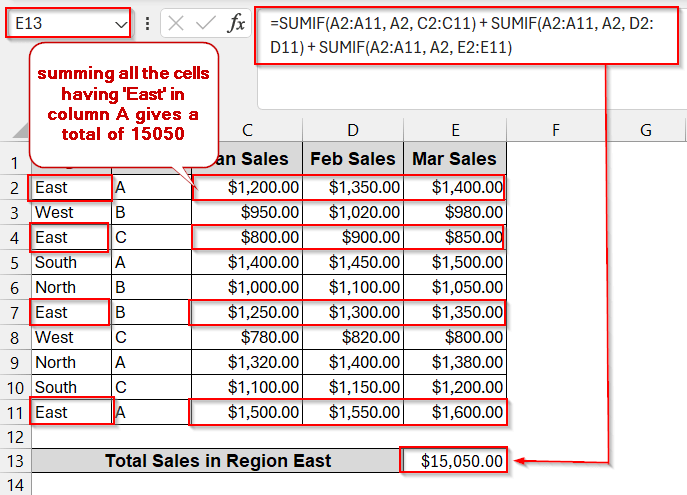Select product B cell in row 3

[x=151, y=212]
